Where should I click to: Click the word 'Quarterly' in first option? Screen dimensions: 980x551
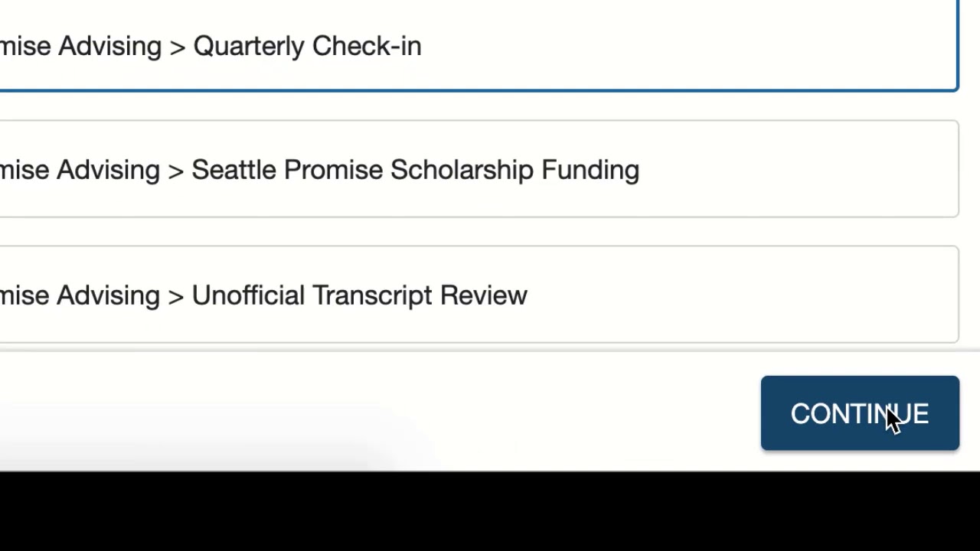click(x=248, y=46)
